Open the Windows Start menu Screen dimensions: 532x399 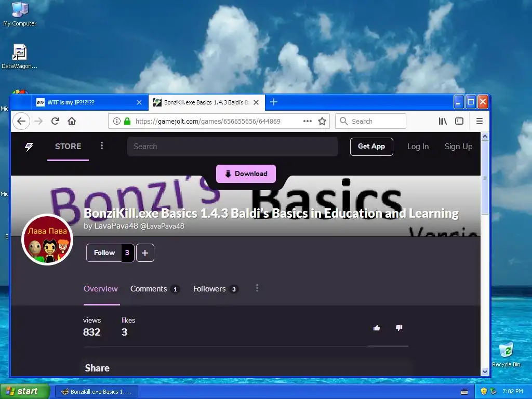[25, 392]
